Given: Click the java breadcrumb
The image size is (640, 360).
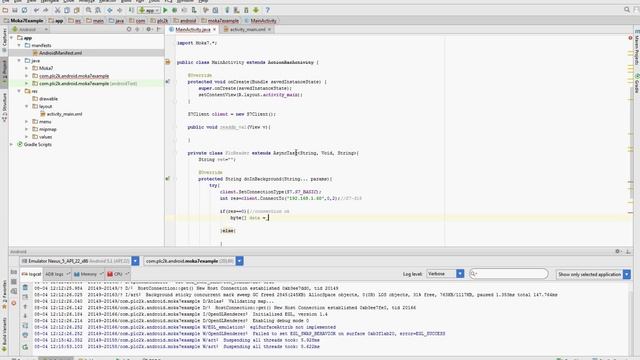Looking at the screenshot, I should (x=116, y=21).
